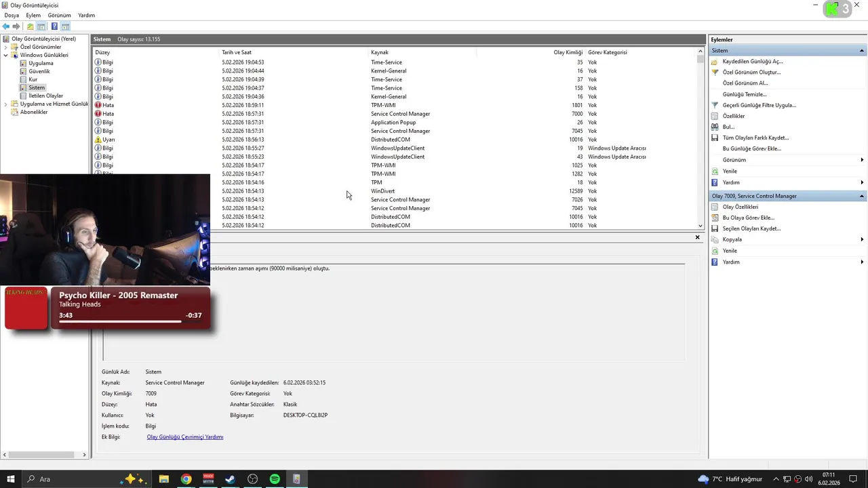Viewport: 868px width, 488px height.
Task: Toggle the action pane toolbar icon
Action: [66, 26]
